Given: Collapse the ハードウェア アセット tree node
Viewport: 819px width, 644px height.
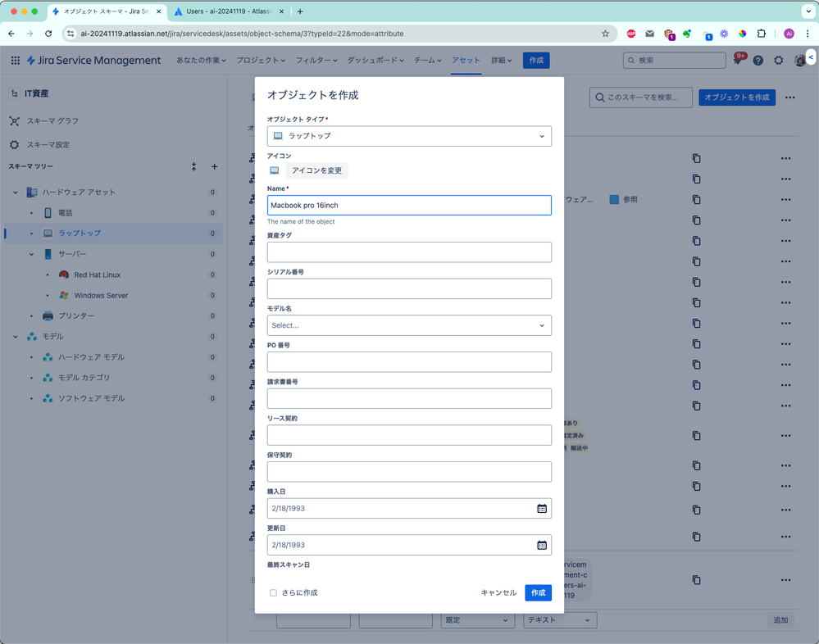Looking at the screenshot, I should click(x=15, y=192).
